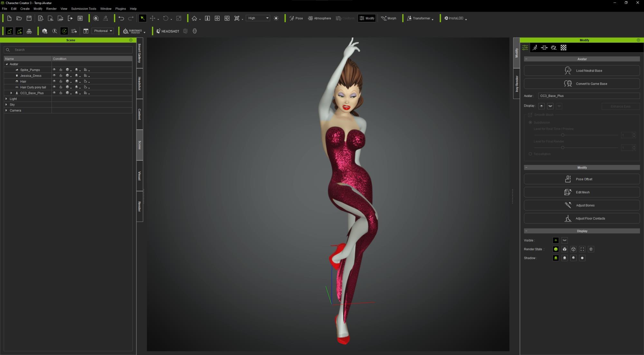Open the Photoreal shader dropdown
Image resolution: width=644 pixels, height=355 pixels.
103,31
